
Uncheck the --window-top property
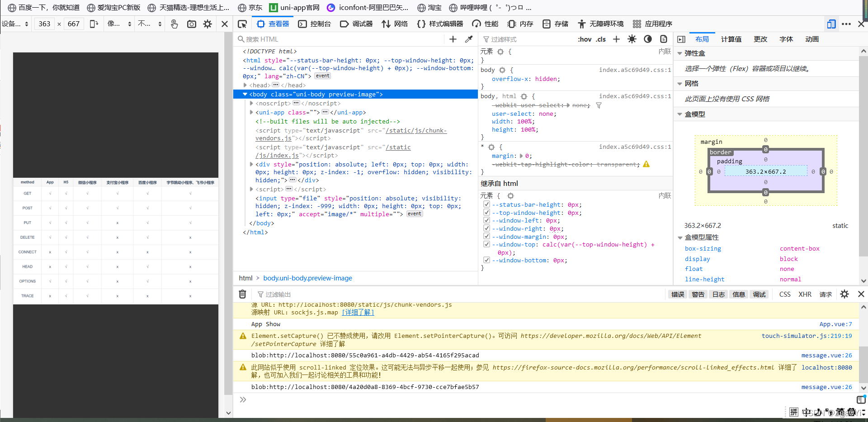486,244
